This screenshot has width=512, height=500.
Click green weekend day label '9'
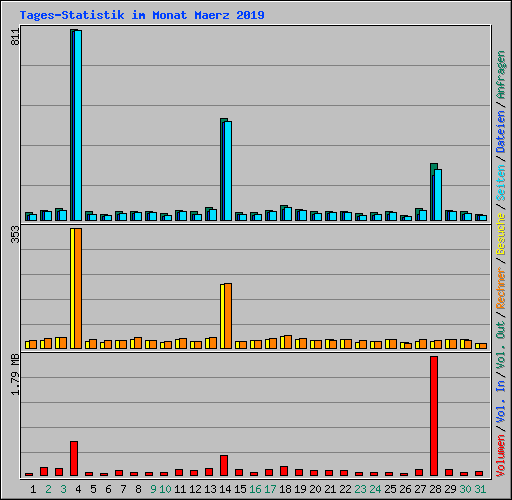click(153, 489)
